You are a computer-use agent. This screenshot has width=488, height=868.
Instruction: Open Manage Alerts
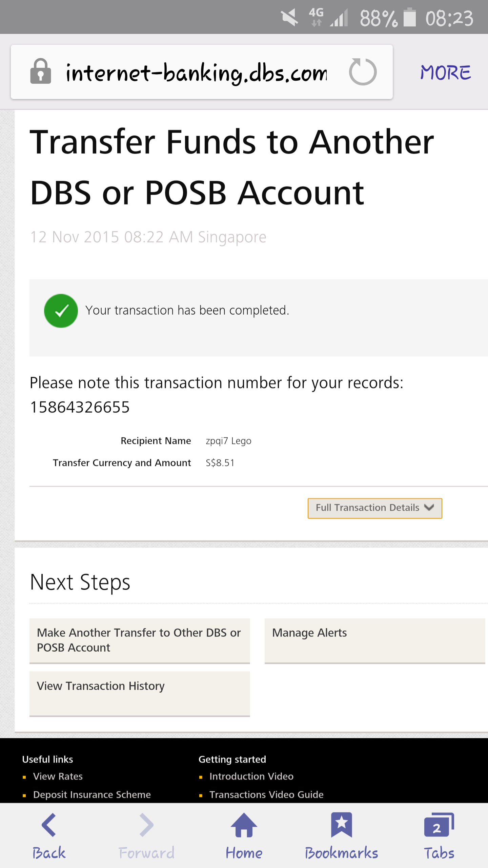(375, 640)
